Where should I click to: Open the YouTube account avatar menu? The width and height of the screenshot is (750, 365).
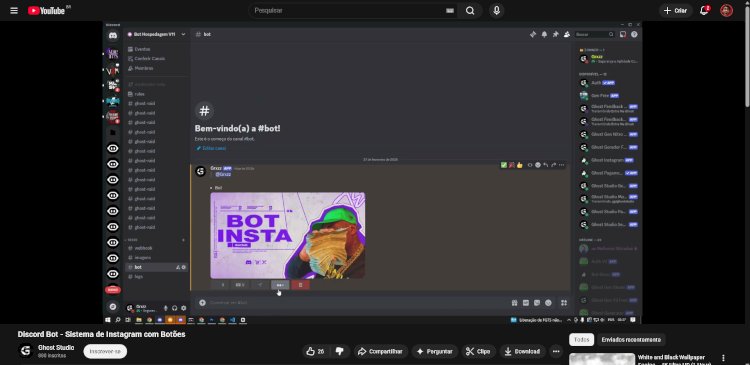pos(726,11)
